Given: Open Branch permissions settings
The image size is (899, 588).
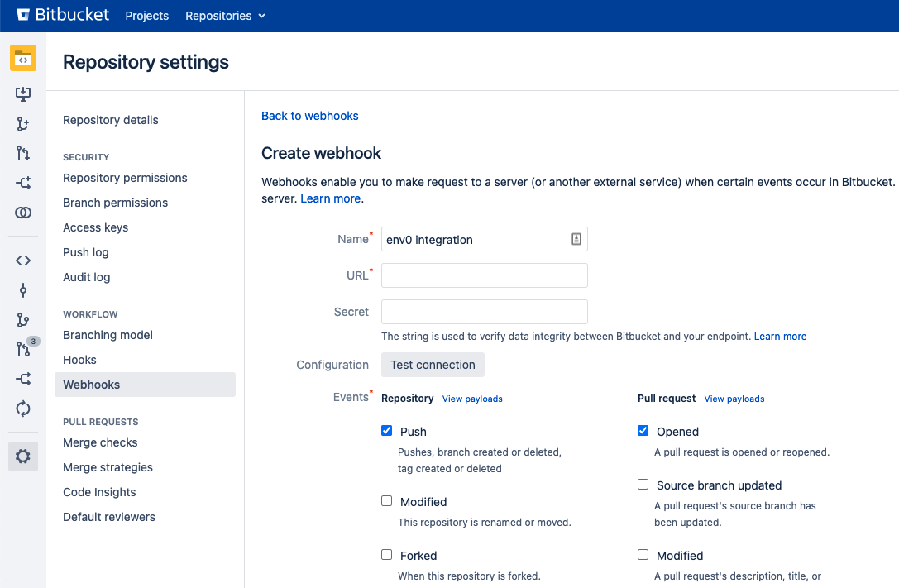Looking at the screenshot, I should coord(115,203).
